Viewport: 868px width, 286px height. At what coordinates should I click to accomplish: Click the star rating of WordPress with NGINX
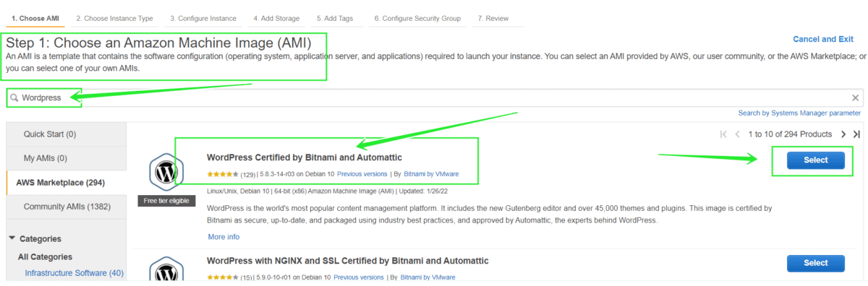coord(223,277)
